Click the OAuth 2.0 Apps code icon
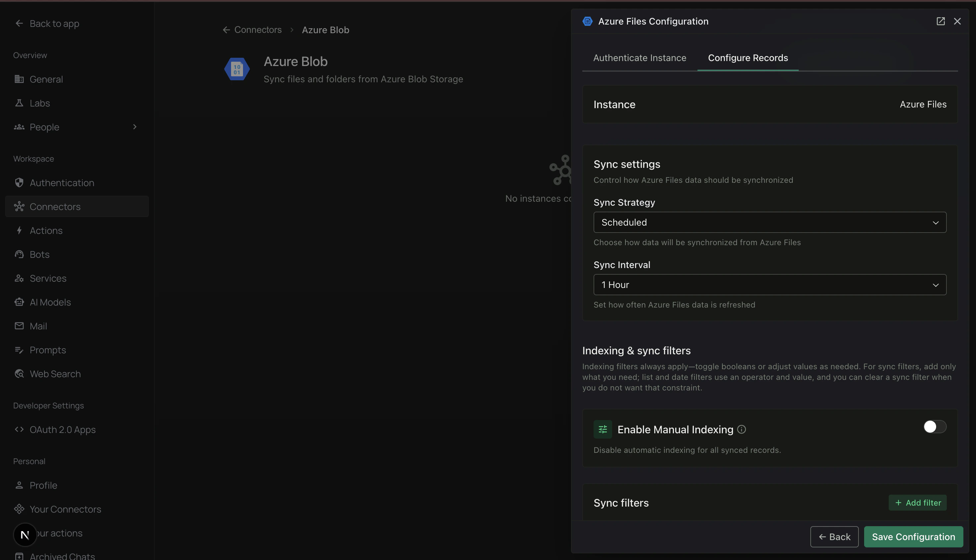 coord(19,429)
